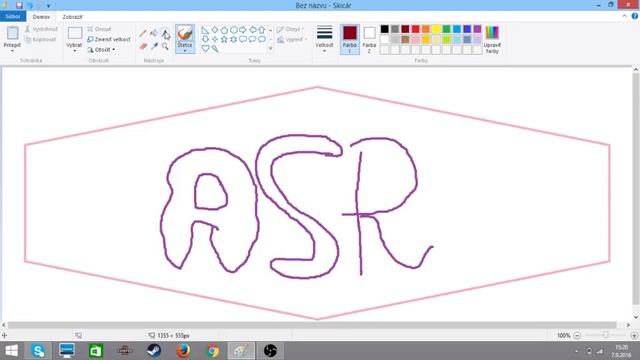Select the Pencil tool
This screenshot has width=640, height=360.
coord(143,33)
